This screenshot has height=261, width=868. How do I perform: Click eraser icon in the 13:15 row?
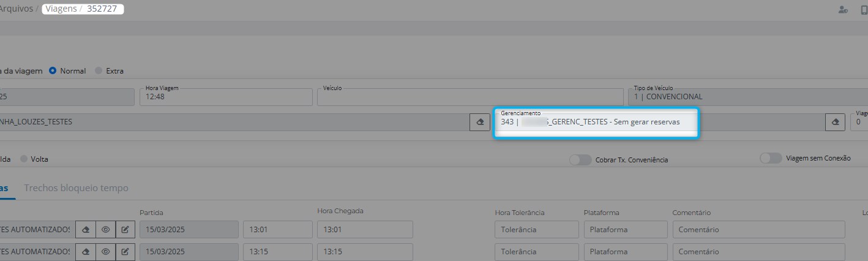pyautogui.click(x=86, y=252)
